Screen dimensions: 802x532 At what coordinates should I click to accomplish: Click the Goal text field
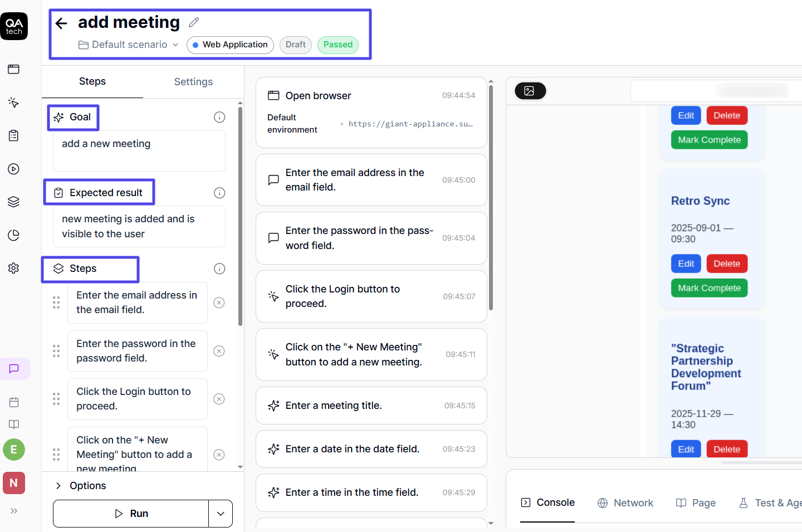[x=139, y=151]
